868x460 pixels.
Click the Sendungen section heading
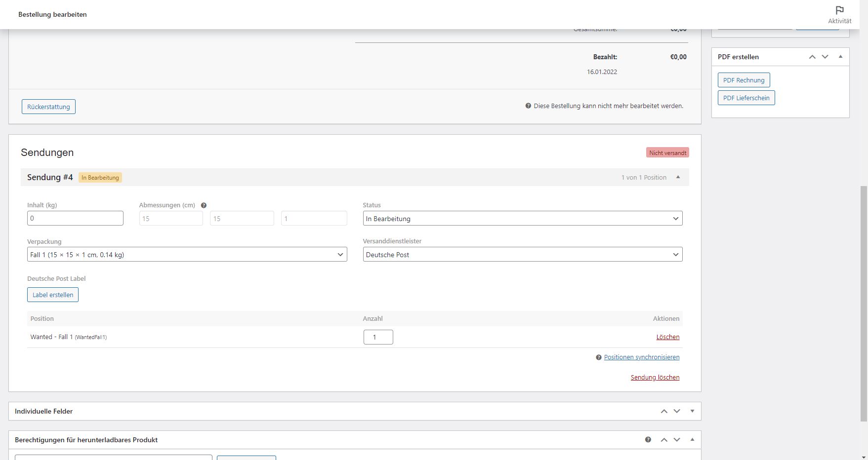click(47, 153)
